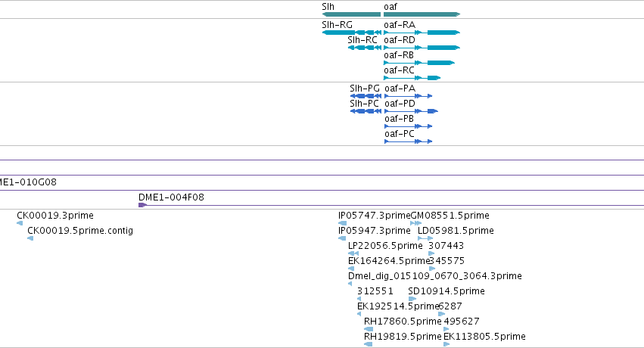
Task: Click feature label 312551
Action: (x=375, y=291)
